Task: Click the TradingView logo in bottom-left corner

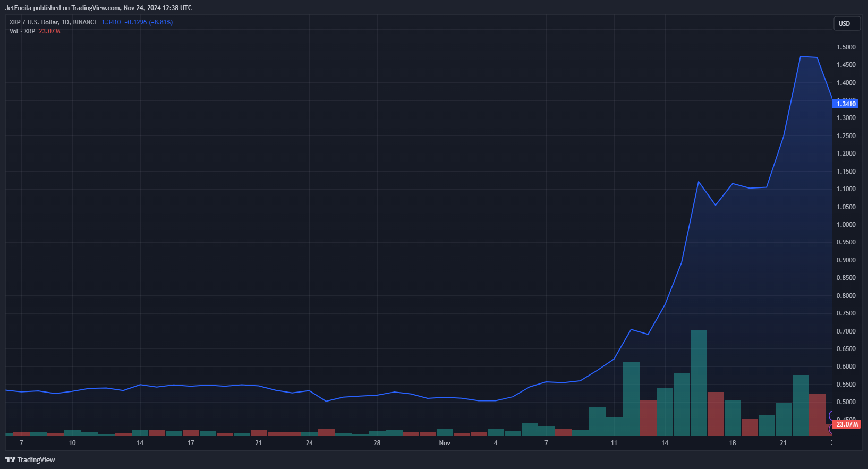Action: (x=30, y=459)
